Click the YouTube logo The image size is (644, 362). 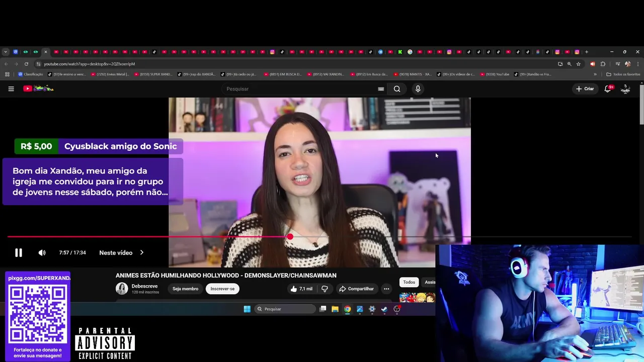[39, 89]
